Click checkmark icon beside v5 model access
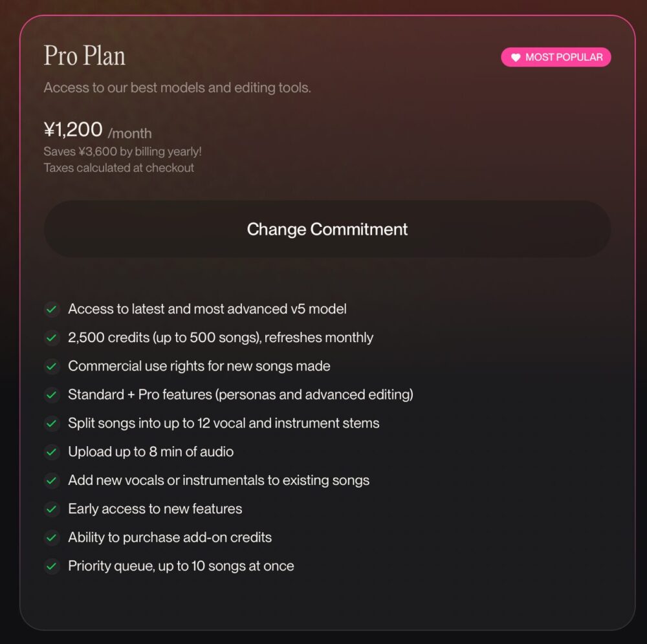Screen dimensions: 647x644 [52, 310]
